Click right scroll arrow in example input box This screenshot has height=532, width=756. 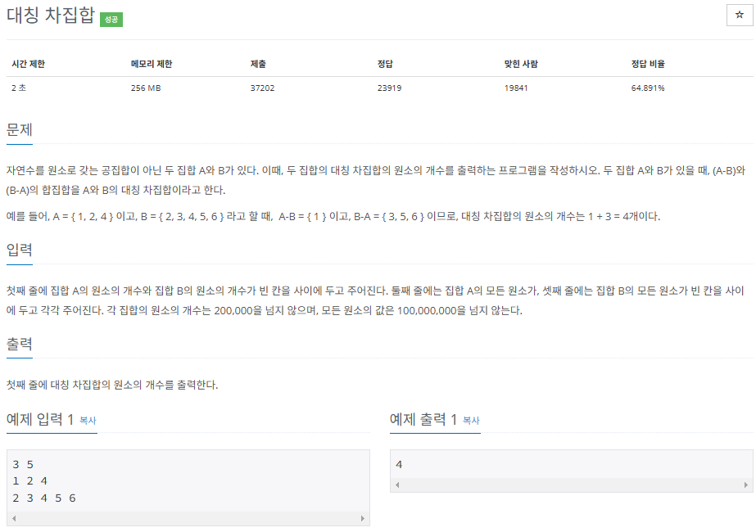[x=363, y=519]
